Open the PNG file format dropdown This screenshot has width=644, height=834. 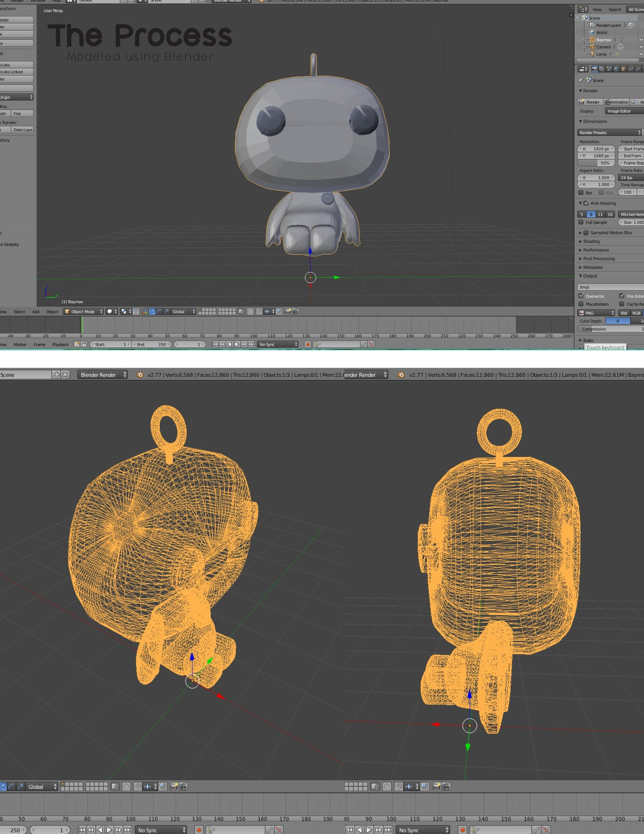tap(596, 313)
